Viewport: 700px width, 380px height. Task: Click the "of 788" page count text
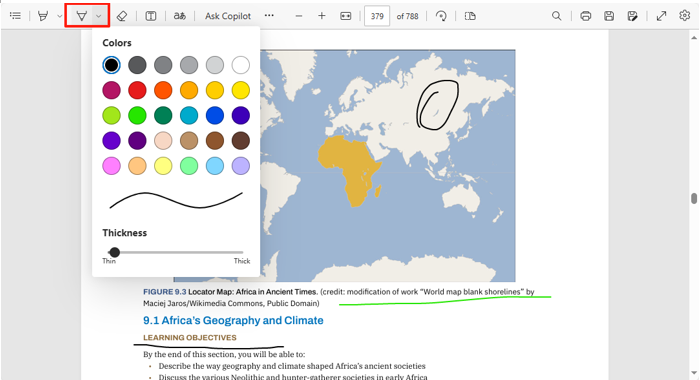click(407, 16)
